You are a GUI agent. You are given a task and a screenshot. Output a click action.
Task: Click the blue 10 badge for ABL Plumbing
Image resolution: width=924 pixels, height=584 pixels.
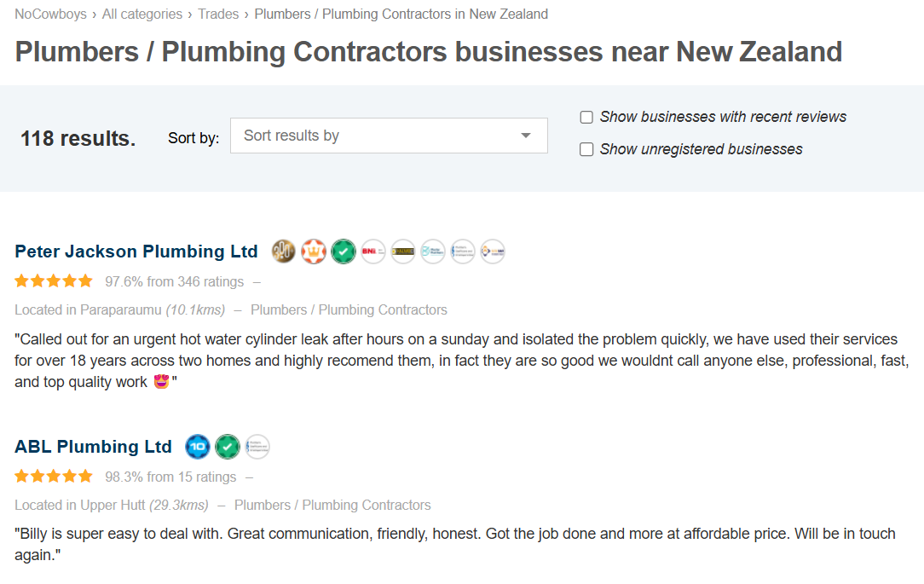(198, 447)
